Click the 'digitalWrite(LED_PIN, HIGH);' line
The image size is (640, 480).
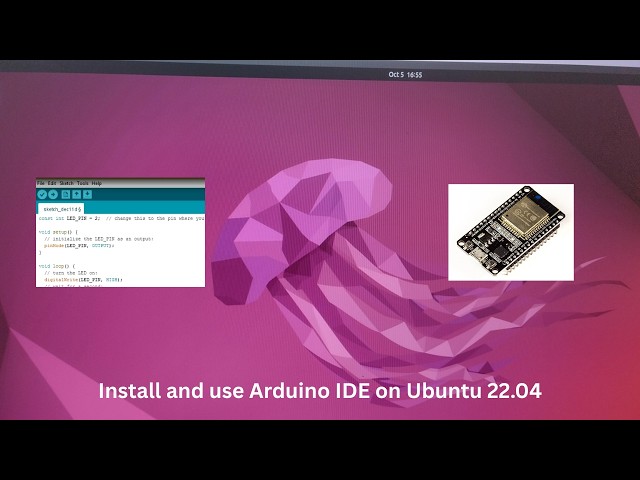tap(83, 280)
